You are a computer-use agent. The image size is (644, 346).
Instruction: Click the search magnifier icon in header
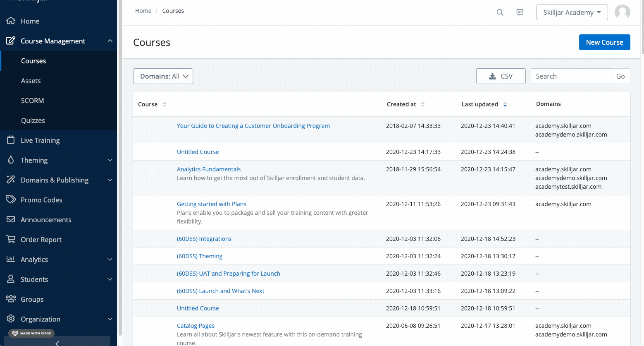500,12
